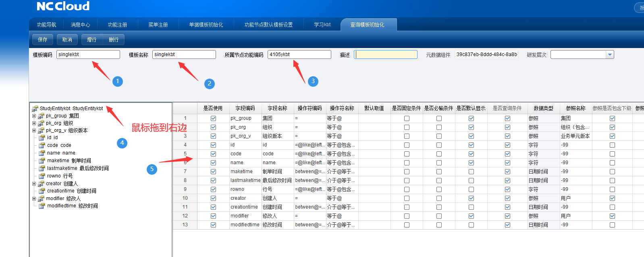This screenshot has width=644, height=257.
Task: Click the id field icon in tree
Action: pos(42,138)
